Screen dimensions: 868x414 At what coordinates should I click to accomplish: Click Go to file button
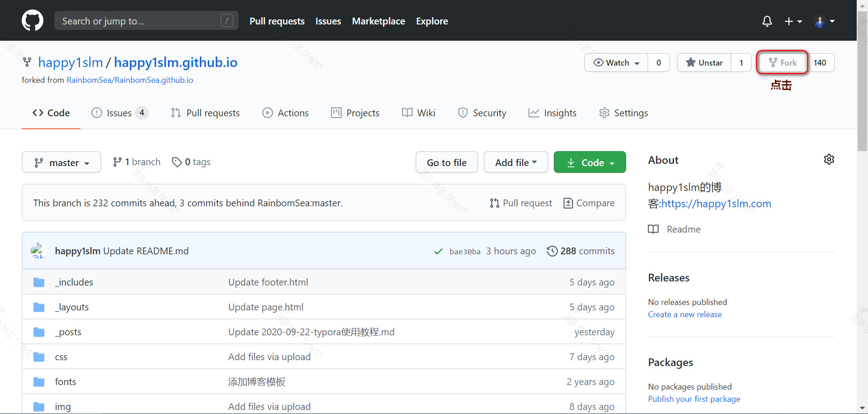[447, 162]
